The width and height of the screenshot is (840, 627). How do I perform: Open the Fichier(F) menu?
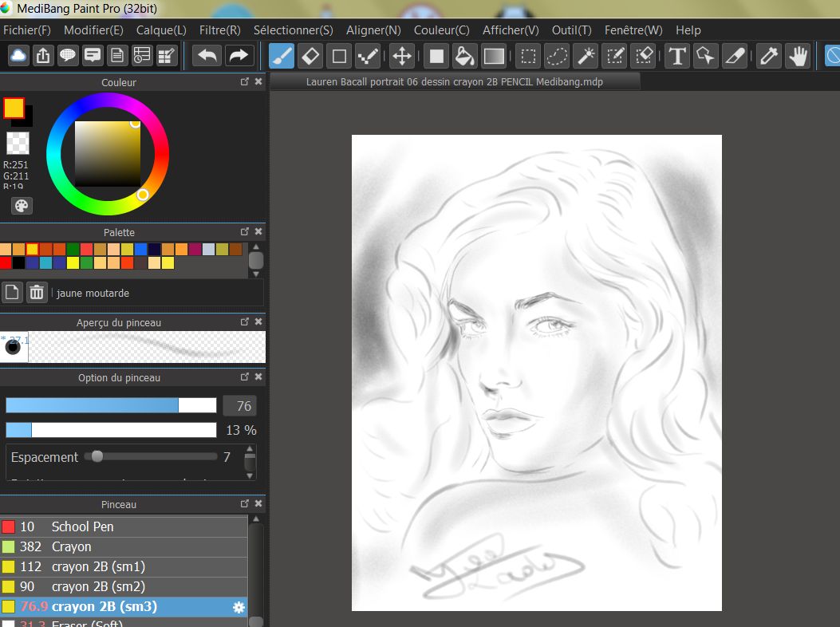tap(27, 30)
